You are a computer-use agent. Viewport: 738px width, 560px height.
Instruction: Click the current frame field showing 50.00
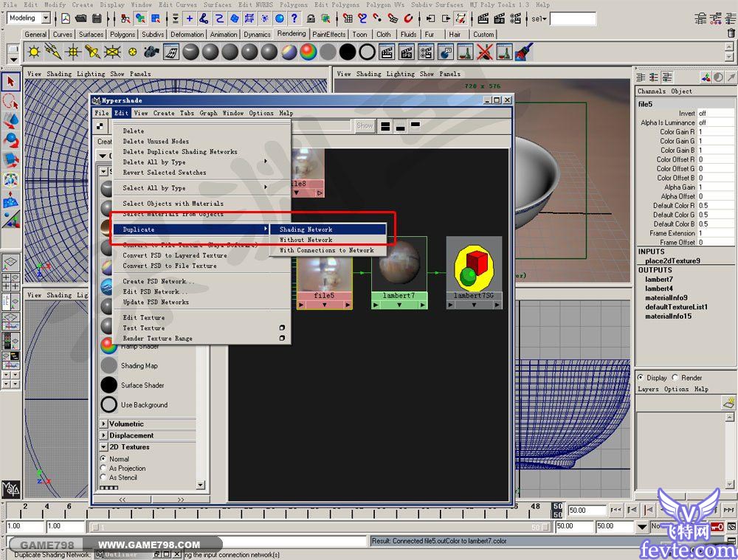[587, 511]
